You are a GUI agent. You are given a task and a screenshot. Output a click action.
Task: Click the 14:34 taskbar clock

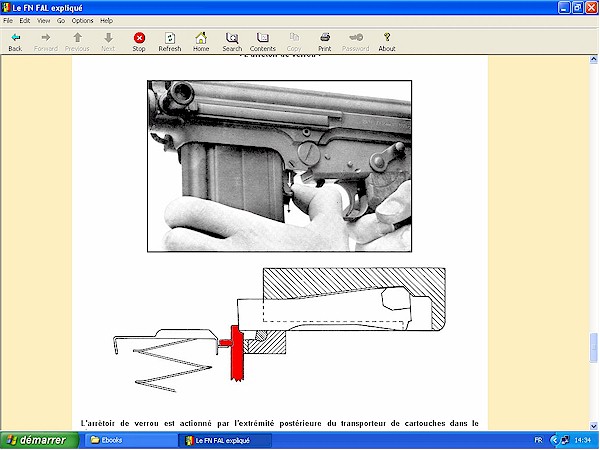[583, 440]
